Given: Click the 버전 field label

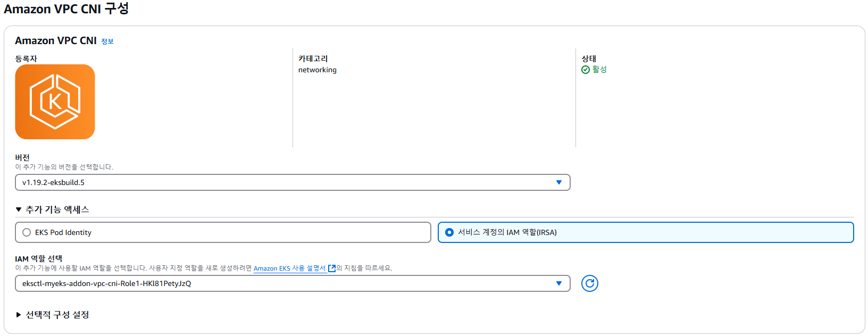Looking at the screenshot, I should pyautogui.click(x=22, y=157).
